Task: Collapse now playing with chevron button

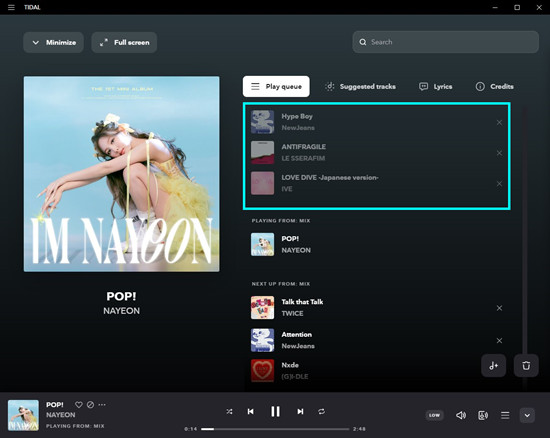Action: pyautogui.click(x=527, y=415)
